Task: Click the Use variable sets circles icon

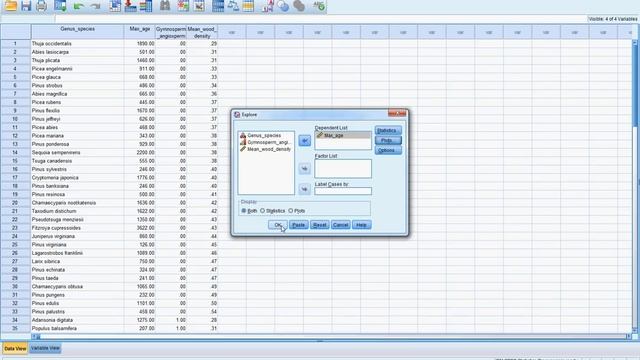Action: pos(283,6)
